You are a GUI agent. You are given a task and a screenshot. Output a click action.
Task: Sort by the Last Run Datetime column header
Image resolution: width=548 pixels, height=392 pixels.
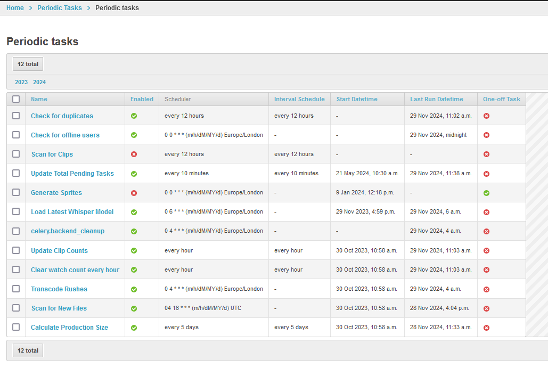point(436,99)
